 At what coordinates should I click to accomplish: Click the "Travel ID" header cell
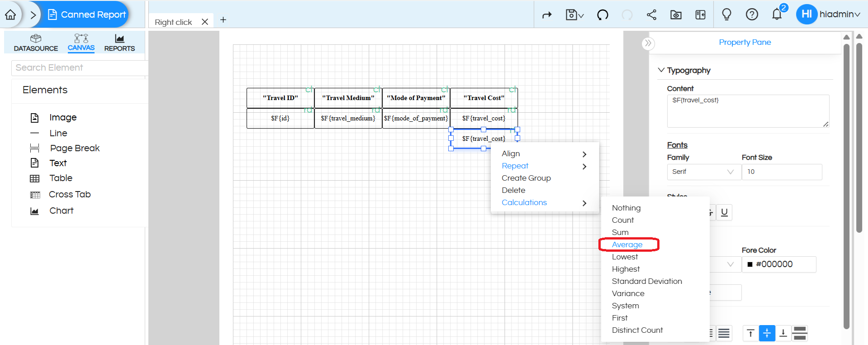pos(280,98)
